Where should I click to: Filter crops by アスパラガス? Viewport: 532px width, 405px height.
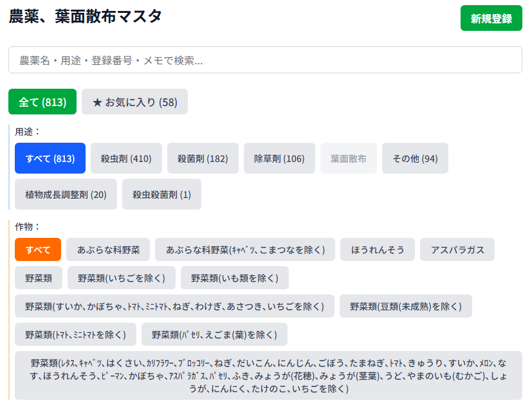click(x=457, y=249)
